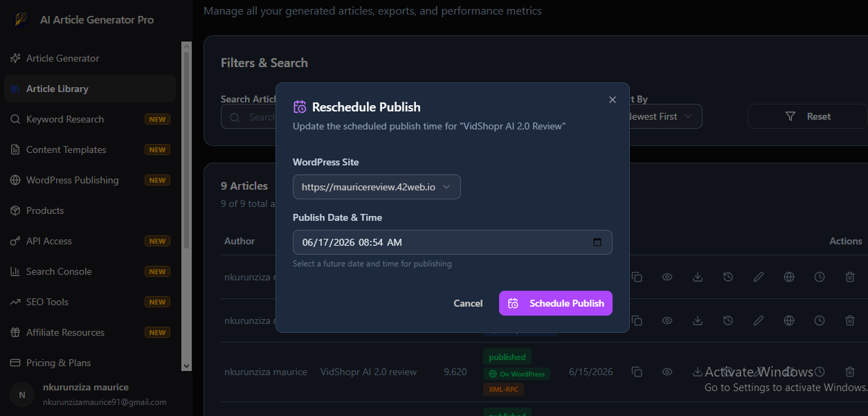868x416 pixels.
Task: Click the Publish Date & Time field
Action: tap(453, 242)
